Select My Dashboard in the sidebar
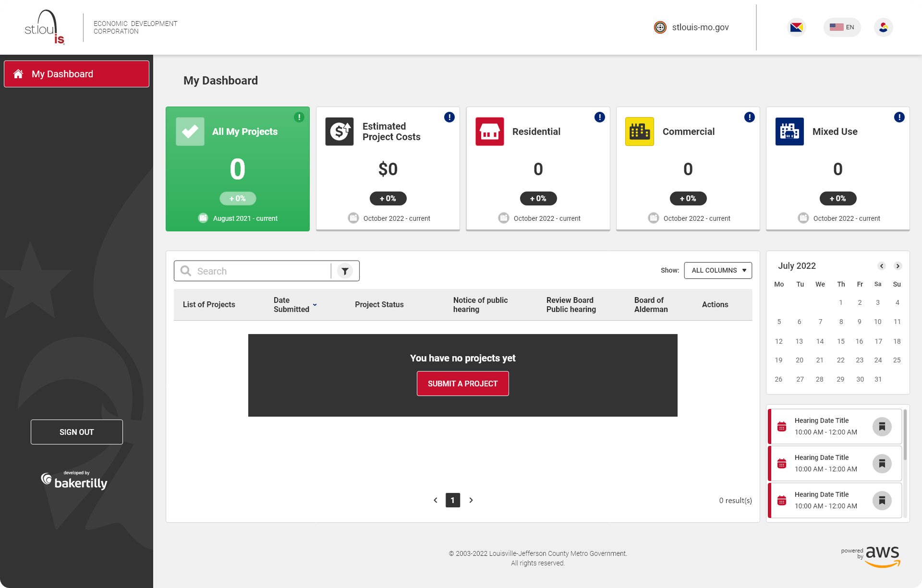Image resolution: width=922 pixels, height=588 pixels. pyautogui.click(x=77, y=74)
